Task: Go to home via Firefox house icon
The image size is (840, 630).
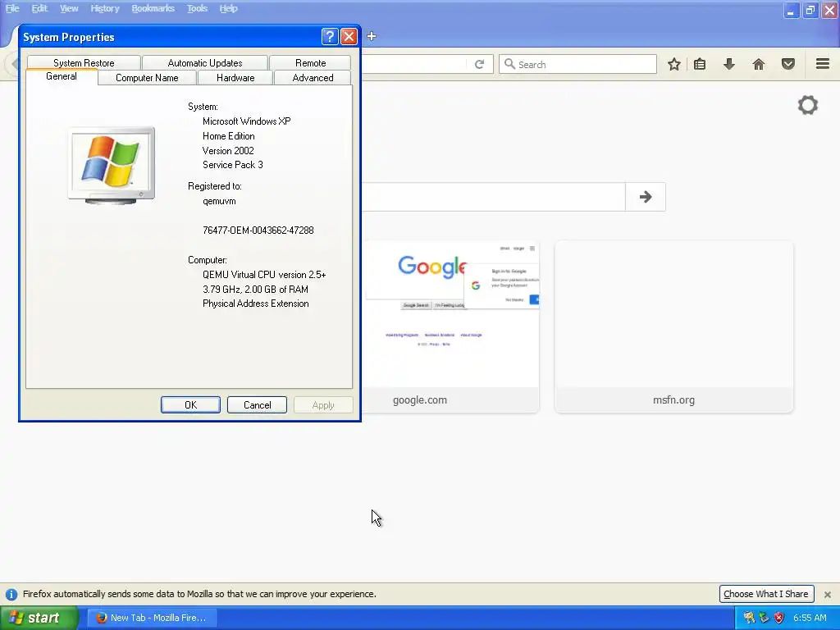Action: 759,64
